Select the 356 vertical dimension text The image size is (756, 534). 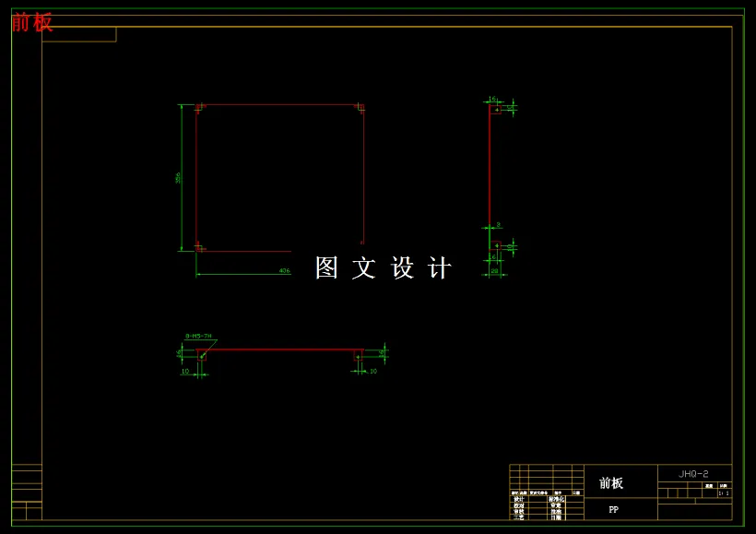point(178,177)
